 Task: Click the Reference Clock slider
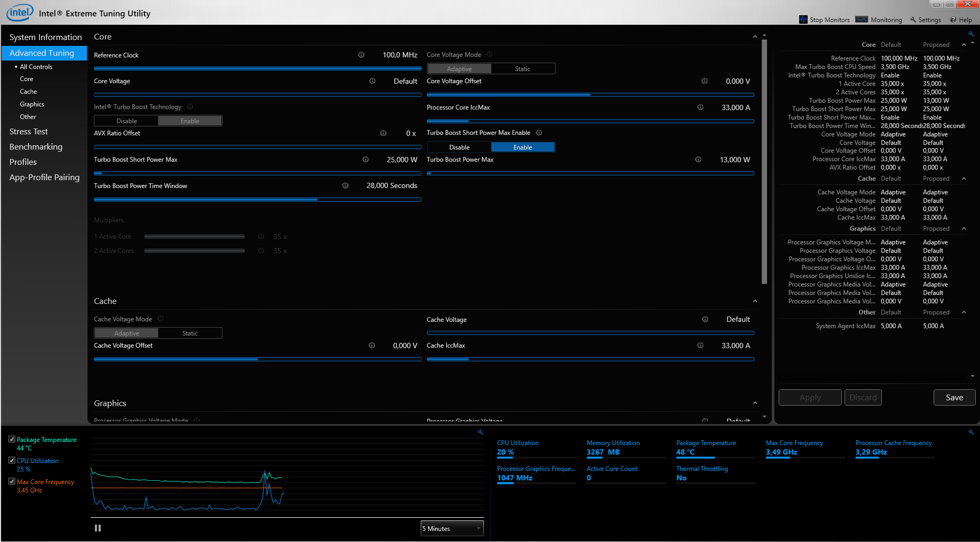click(258, 68)
